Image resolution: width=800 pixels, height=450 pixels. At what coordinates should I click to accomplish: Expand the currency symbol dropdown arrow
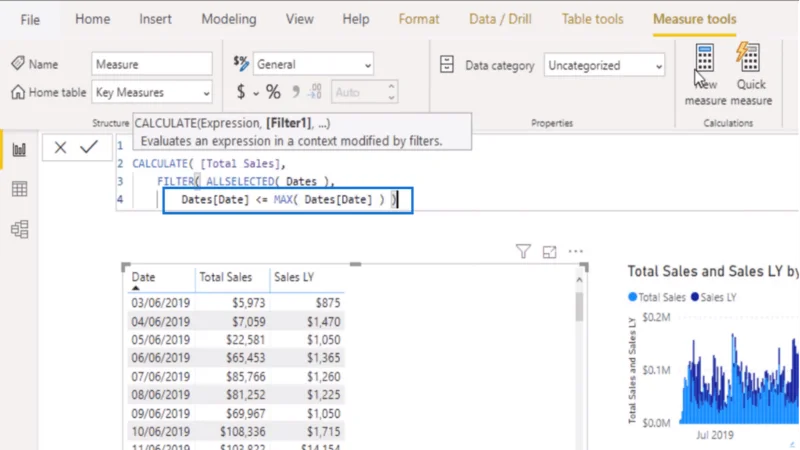coord(256,93)
